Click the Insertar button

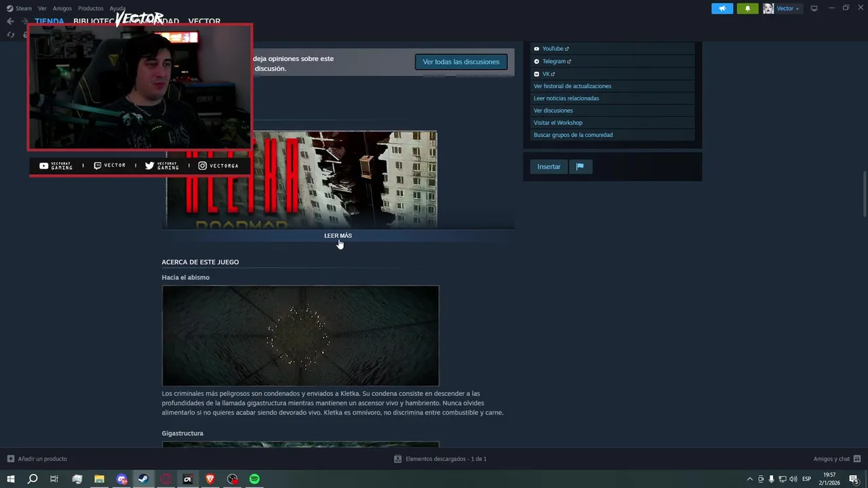(549, 167)
